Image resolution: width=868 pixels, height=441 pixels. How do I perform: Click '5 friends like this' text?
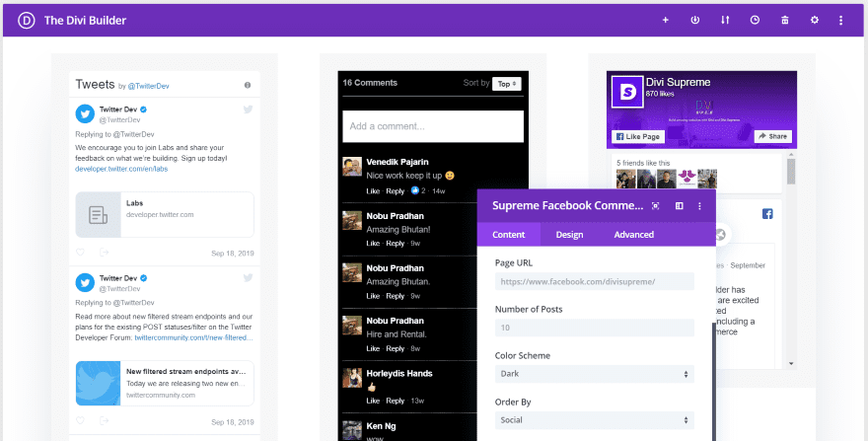643,163
